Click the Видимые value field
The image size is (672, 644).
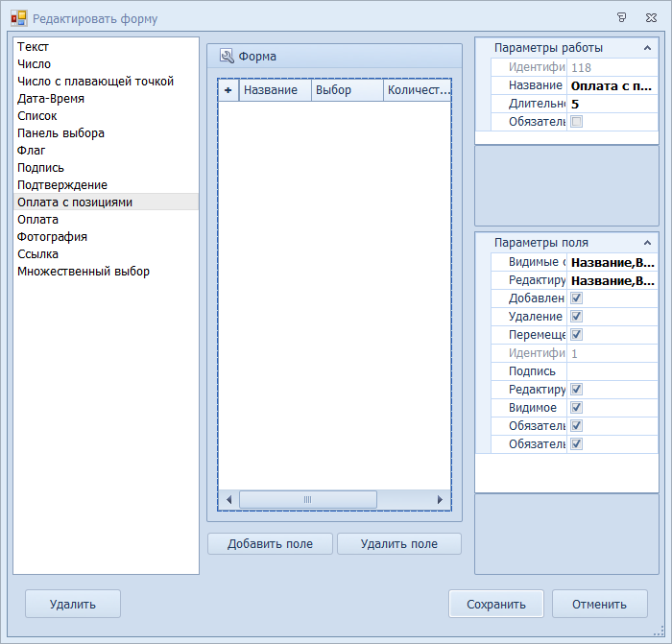pos(612,262)
